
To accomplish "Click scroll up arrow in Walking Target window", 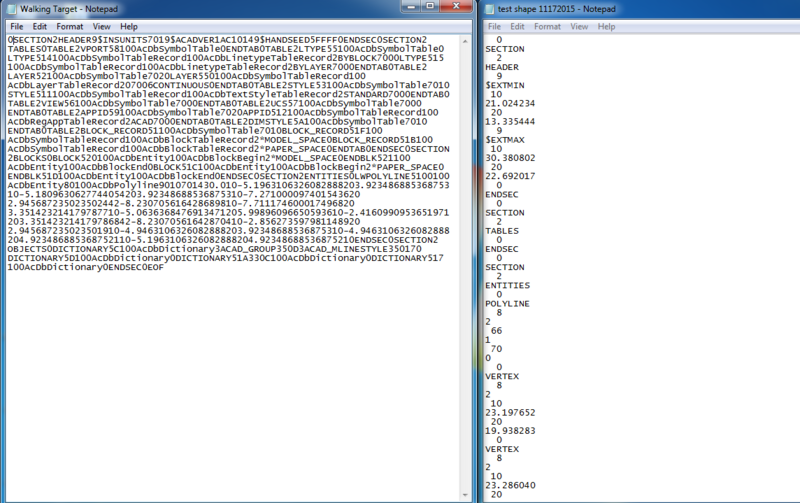I will [465, 41].
